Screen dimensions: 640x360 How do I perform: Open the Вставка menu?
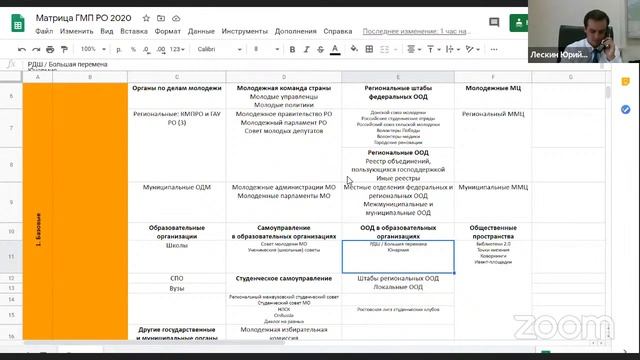pyautogui.click(x=134, y=31)
